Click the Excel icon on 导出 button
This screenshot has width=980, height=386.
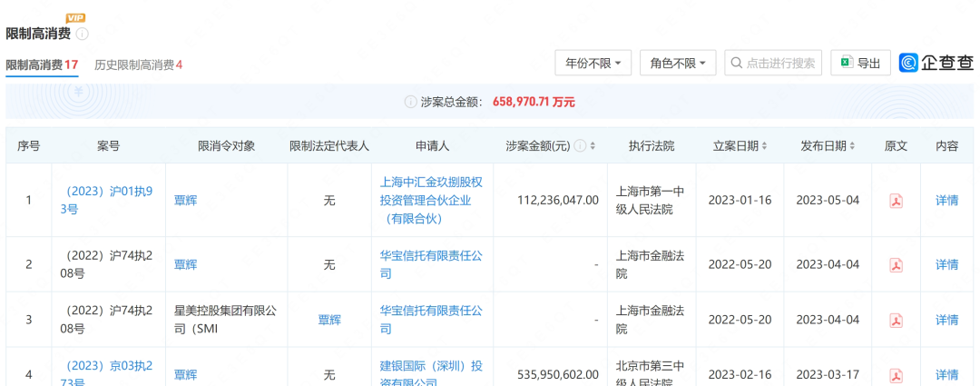pyautogui.click(x=847, y=63)
